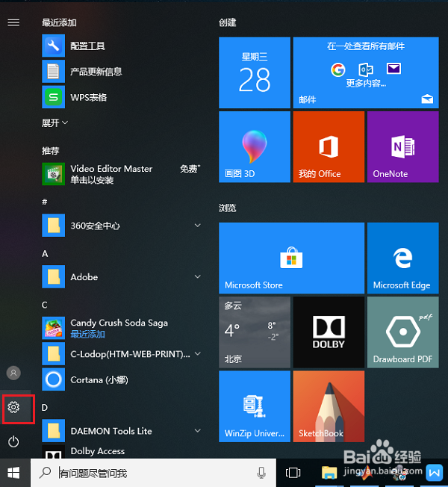Screen dimensions: 448x487
Task: Click the Power button icon
Action: click(13, 441)
